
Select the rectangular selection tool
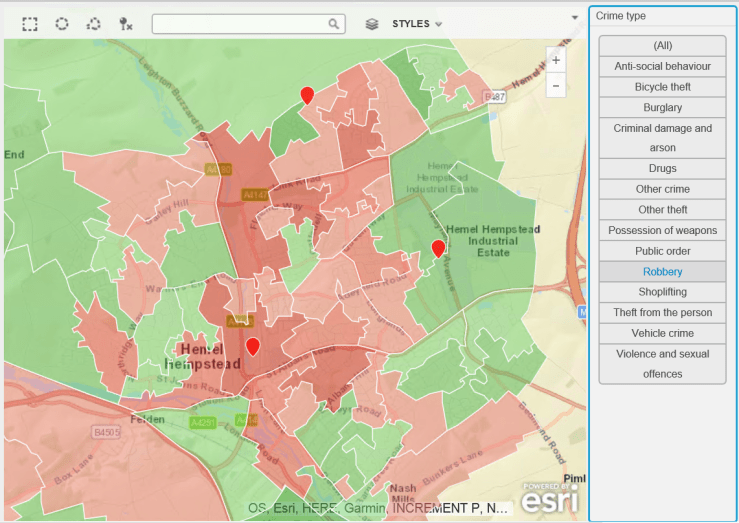coord(30,24)
